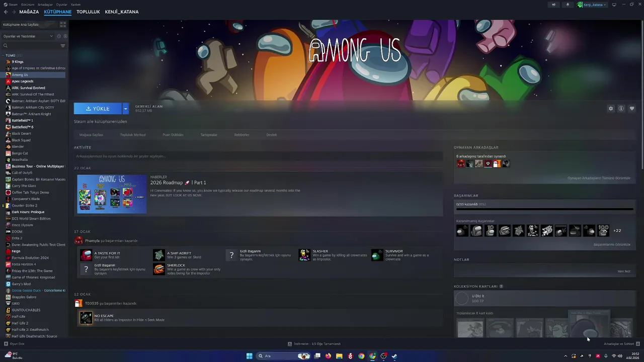Open Kütüphane Ana Sayfası
Viewport: 644px width, 362px height.
tap(21, 24)
